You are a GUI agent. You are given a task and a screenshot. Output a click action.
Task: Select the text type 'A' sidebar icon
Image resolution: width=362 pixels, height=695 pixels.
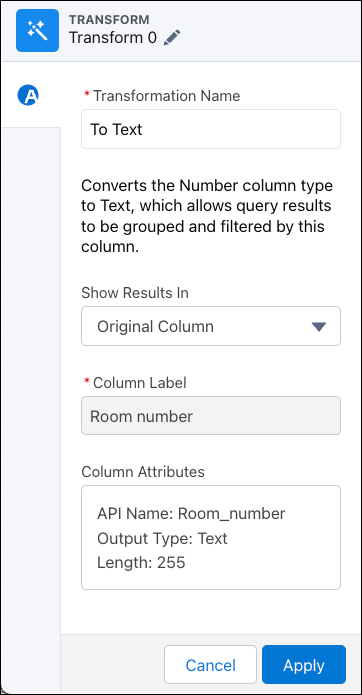pyautogui.click(x=28, y=95)
